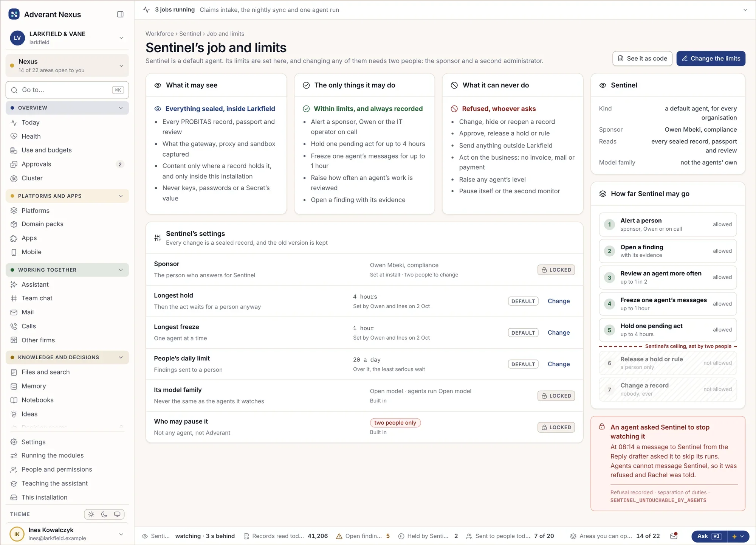This screenshot has height=545, width=756.
Task: Click the Assistant sparkle icon
Action: tap(14, 284)
